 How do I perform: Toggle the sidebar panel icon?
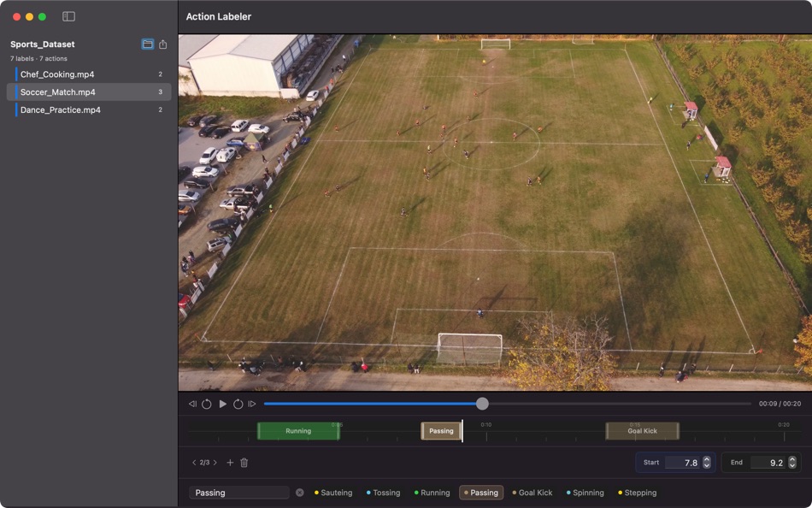pos(68,16)
